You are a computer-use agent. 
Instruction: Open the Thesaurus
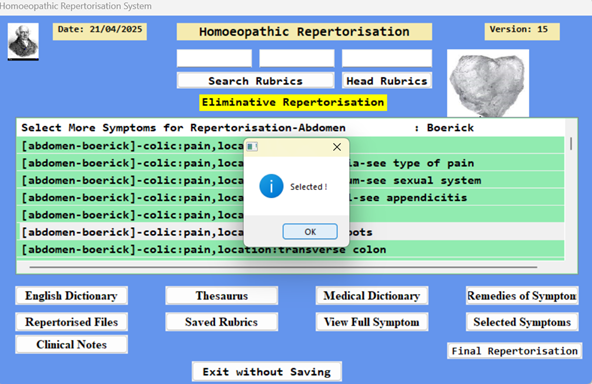[222, 296]
